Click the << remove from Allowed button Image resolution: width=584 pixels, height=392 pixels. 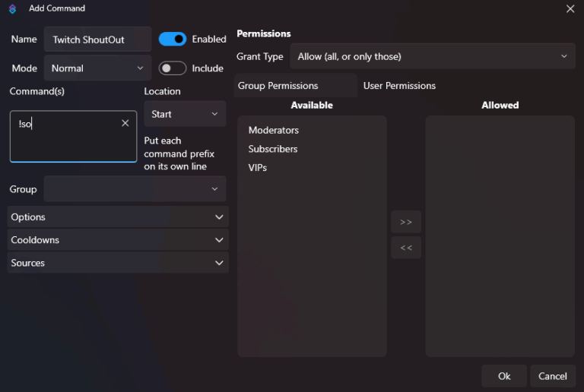coord(406,248)
